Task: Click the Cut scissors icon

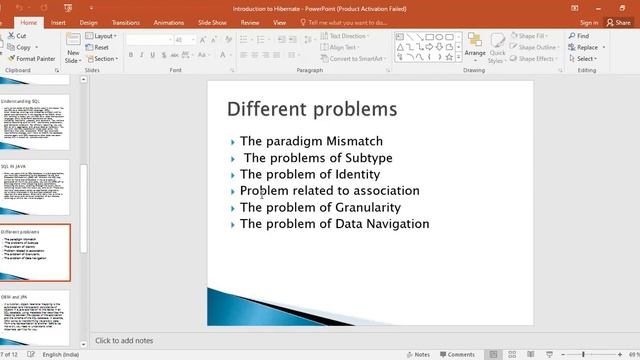Action: [11, 36]
